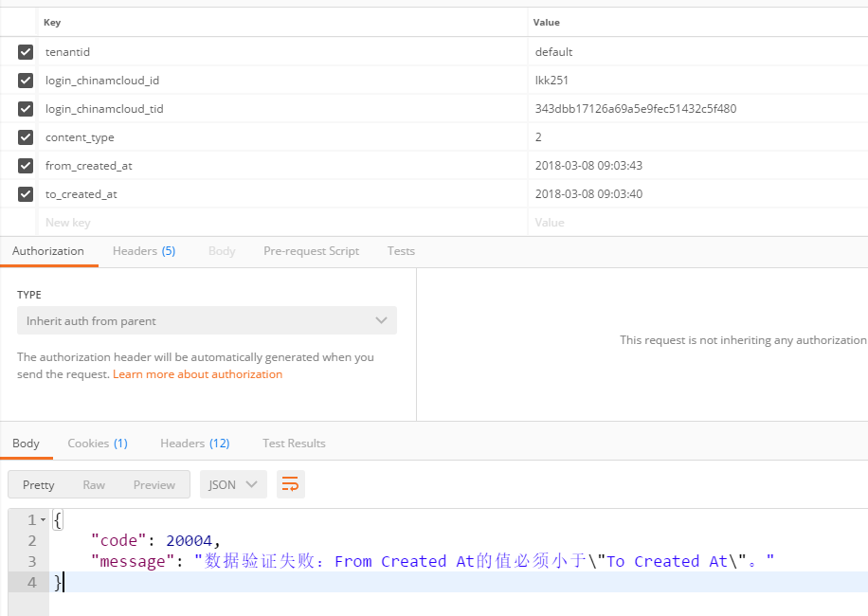
Task: Click the 20004 code value
Action: coord(189,541)
